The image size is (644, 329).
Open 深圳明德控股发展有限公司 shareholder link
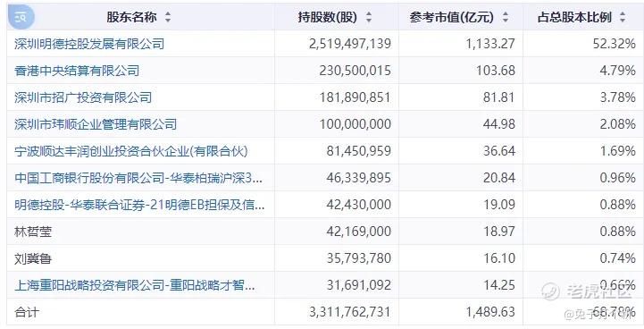tap(89, 44)
